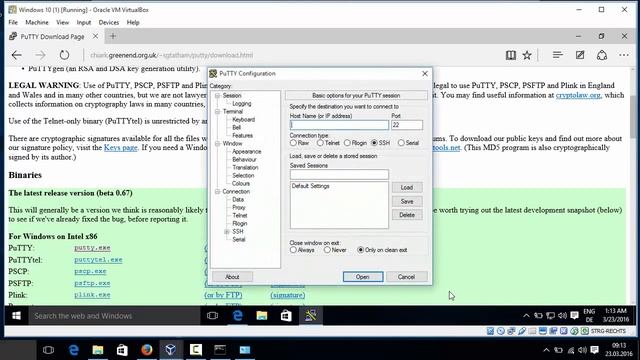
Task: Open VirtualBox File menu
Action: (13, 22)
